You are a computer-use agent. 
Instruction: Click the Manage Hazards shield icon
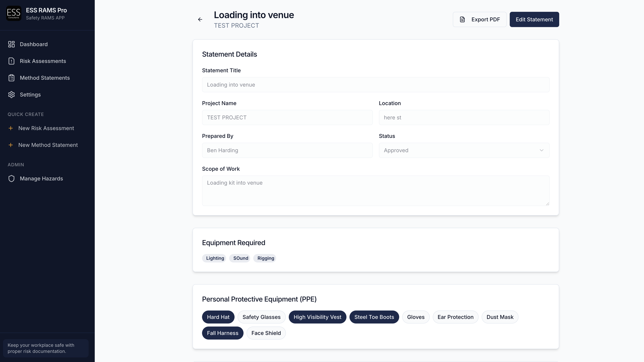(11, 179)
